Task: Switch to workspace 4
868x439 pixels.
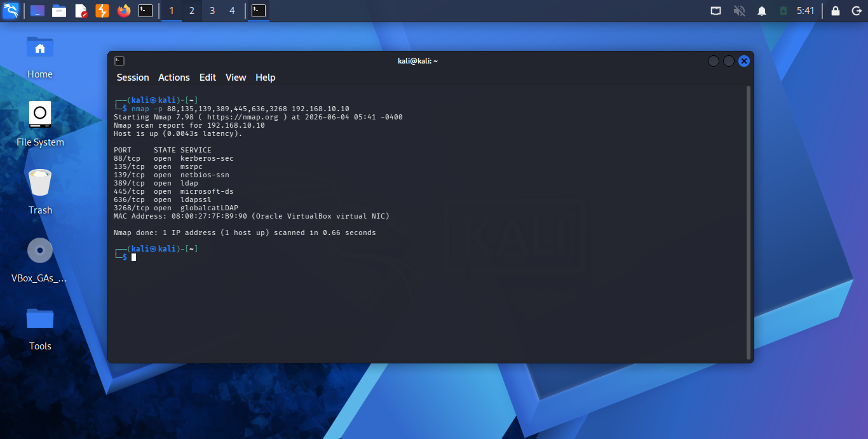Action: click(232, 11)
